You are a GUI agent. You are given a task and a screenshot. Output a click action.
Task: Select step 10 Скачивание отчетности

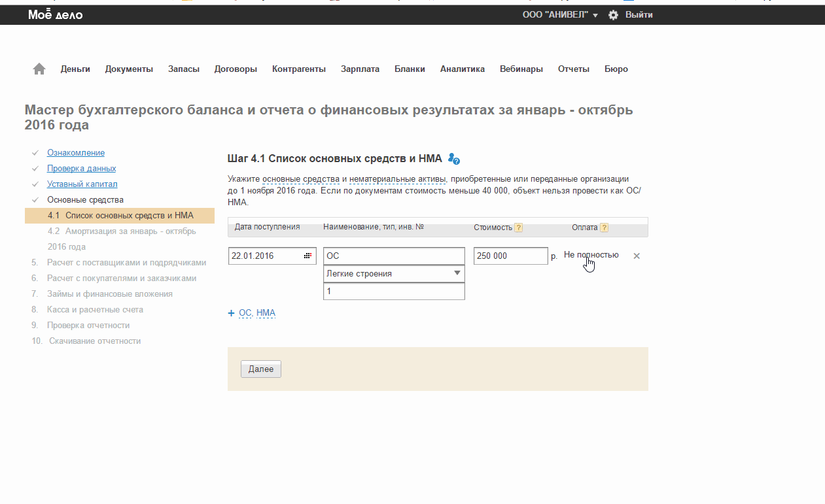(x=95, y=341)
